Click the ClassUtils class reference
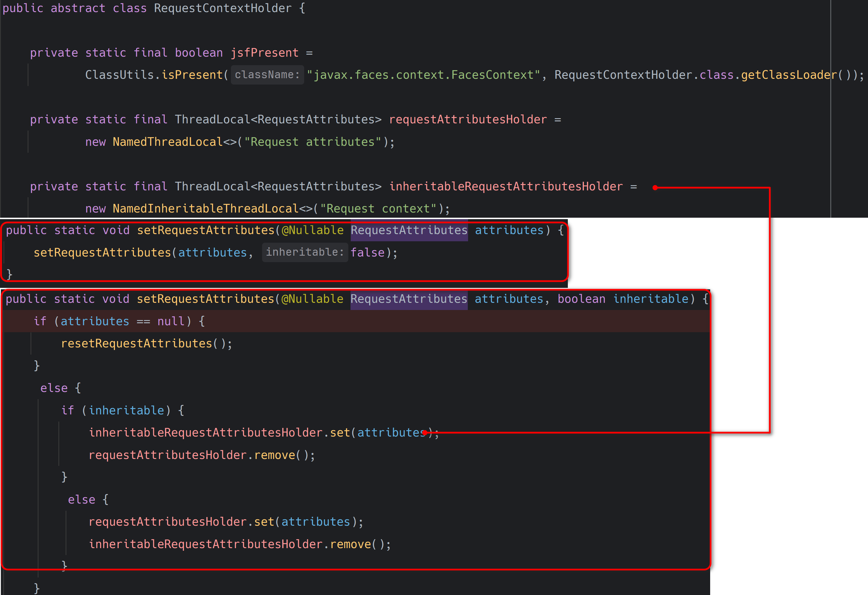Image resolution: width=868 pixels, height=595 pixels. [120, 75]
